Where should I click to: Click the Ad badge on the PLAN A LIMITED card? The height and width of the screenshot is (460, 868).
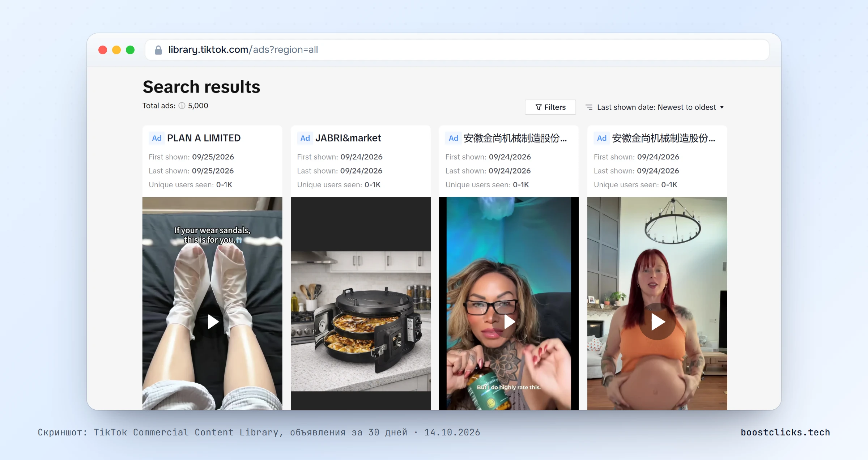click(157, 138)
